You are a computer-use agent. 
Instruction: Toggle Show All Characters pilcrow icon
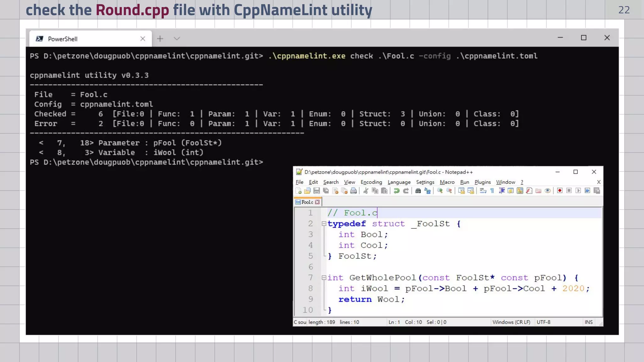[492, 191]
